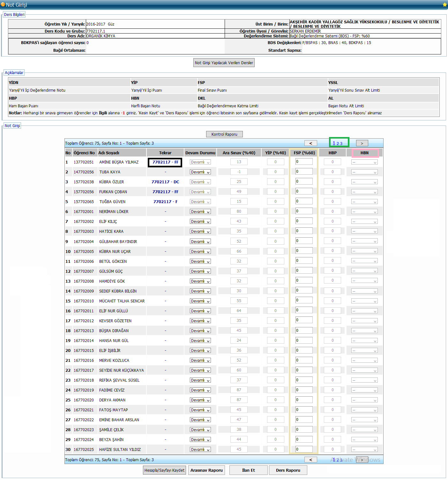This screenshot has height=480, width=448.
Task: Open HBN dropdown for AMİNE BÜŞRA YILMAZ
Action: point(364,162)
